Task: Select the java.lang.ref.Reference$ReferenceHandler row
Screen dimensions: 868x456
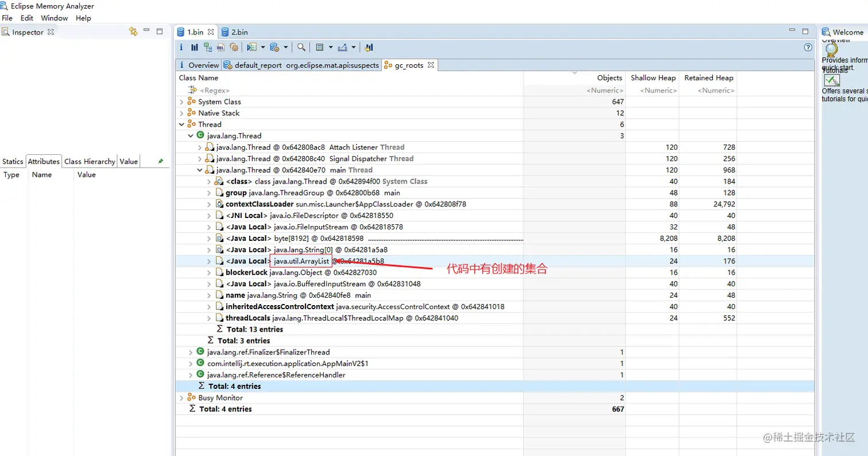Action: (495, 375)
